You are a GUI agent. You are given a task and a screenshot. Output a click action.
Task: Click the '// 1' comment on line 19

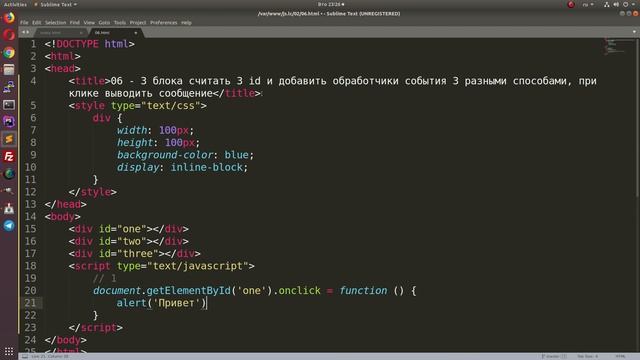[x=104, y=278]
